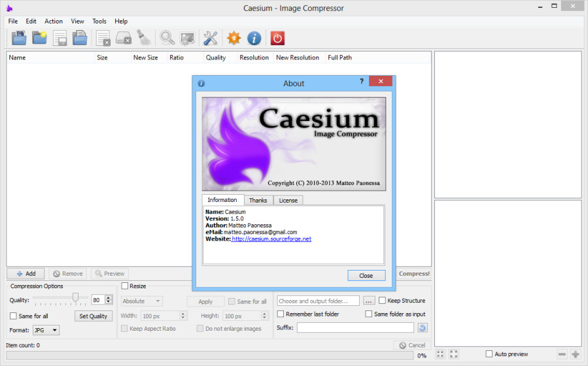Viewport: 588px width, 366px height.
Task: Sort by the Full Path column header
Action: click(339, 58)
